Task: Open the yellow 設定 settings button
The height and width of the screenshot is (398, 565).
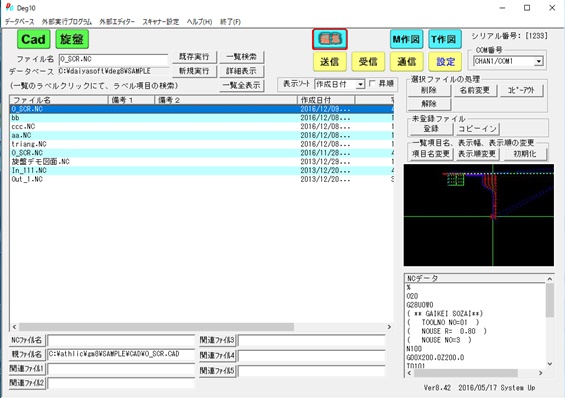Action: [445, 62]
